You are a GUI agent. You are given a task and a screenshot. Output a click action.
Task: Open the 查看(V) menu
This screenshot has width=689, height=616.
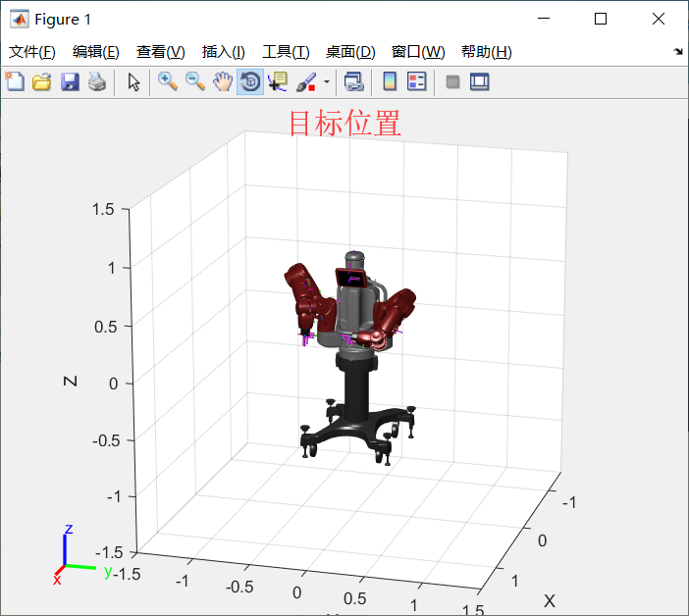(x=160, y=52)
